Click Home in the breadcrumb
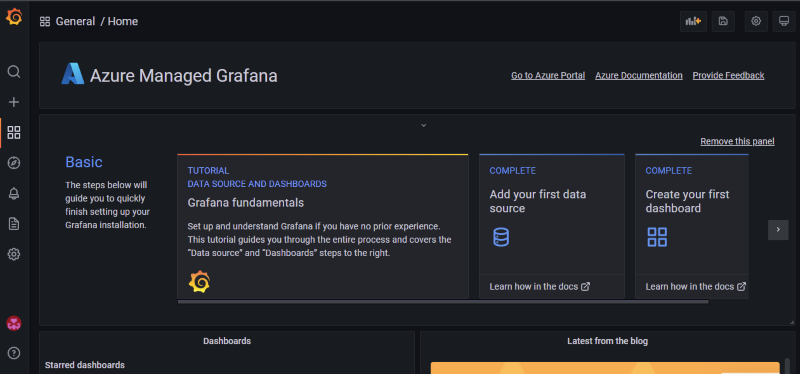Viewport: 800px width, 374px height. 123,21
